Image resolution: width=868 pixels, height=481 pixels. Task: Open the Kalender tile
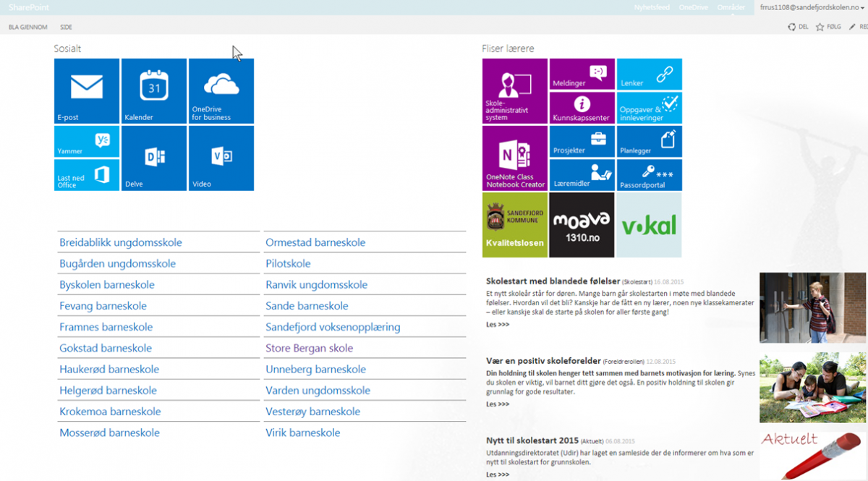[x=154, y=90]
